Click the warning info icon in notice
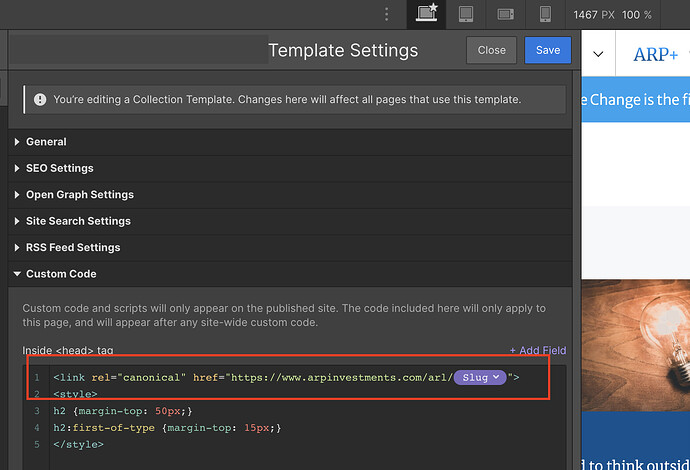Viewport: 690px width, 470px height. pos(40,100)
